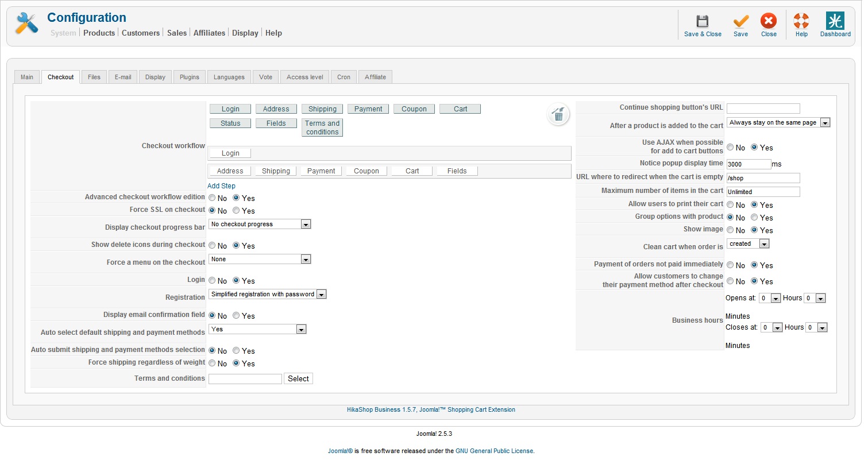Screen dimensions: 868x468
Task: Open the Closes at Minutes dropdown
Action: tap(816, 327)
